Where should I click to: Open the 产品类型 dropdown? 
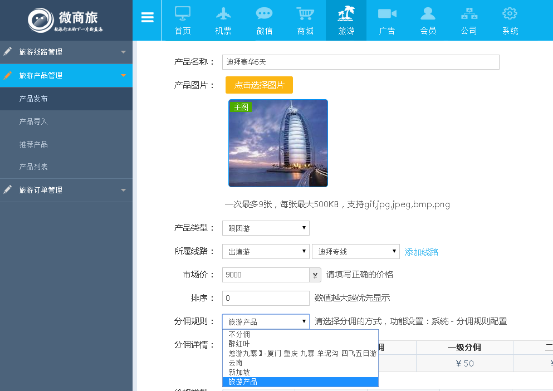[x=266, y=228]
